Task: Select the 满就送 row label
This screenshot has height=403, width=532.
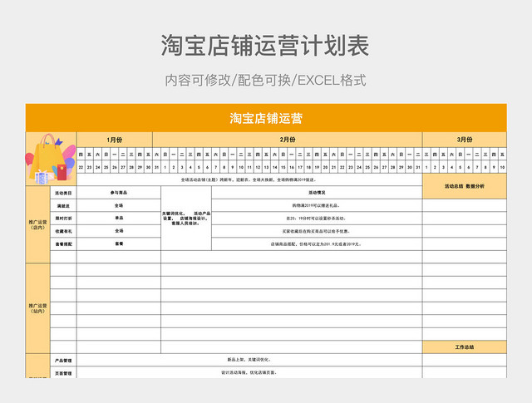Action: pyautogui.click(x=63, y=206)
